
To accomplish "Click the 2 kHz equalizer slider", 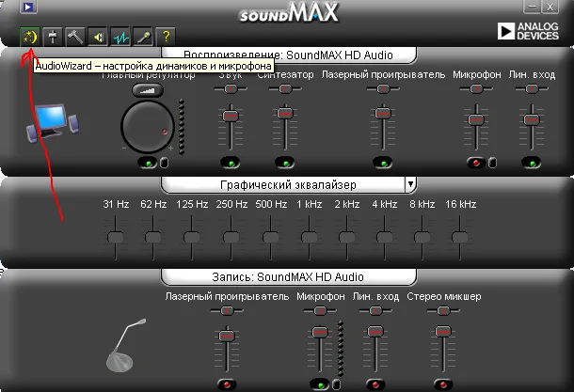I will pos(346,237).
